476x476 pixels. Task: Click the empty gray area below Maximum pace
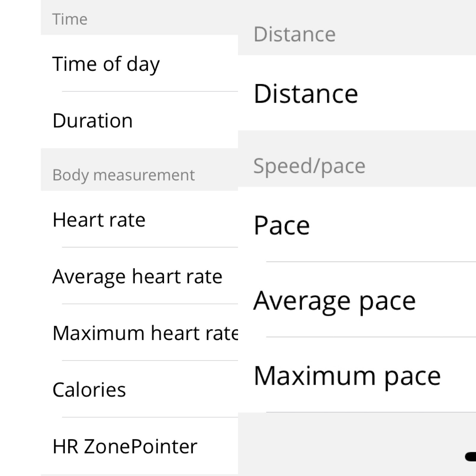[342, 443]
